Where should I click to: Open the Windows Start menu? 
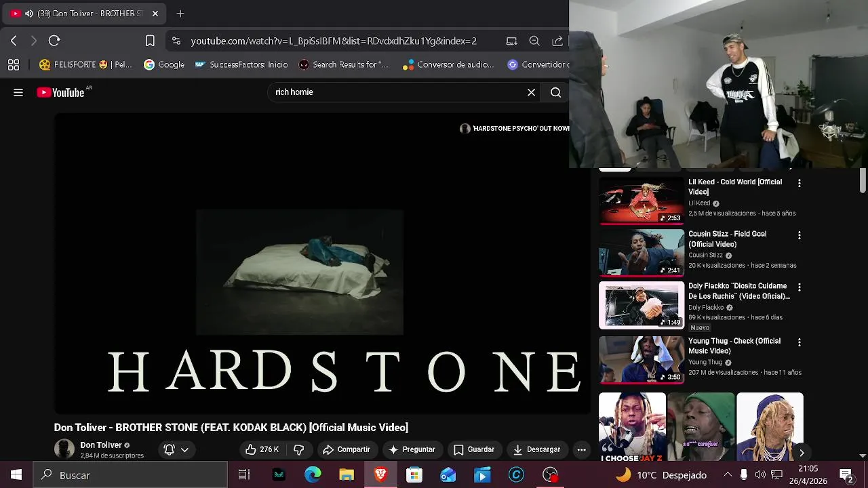pyautogui.click(x=16, y=475)
